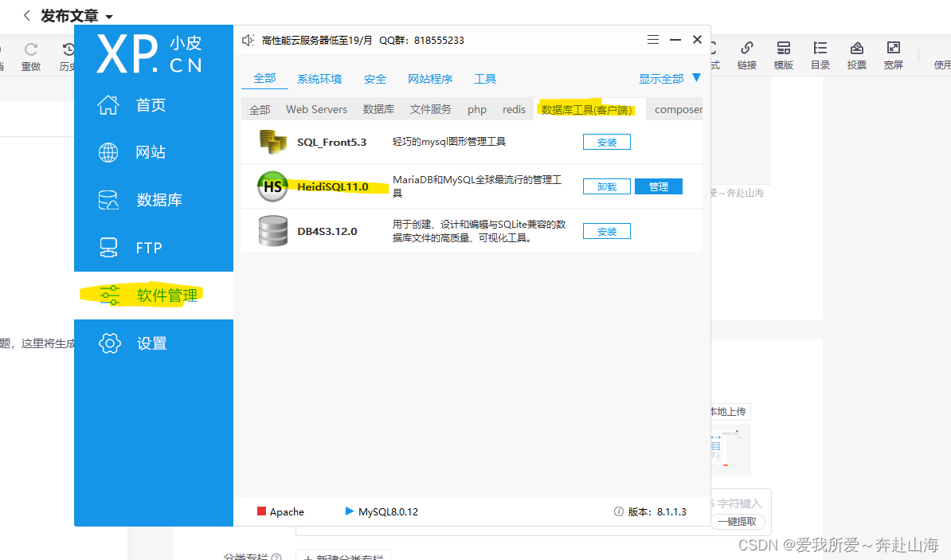Open the 发布文章 dropdown arrow
This screenshot has width=951, height=560.
point(109,17)
